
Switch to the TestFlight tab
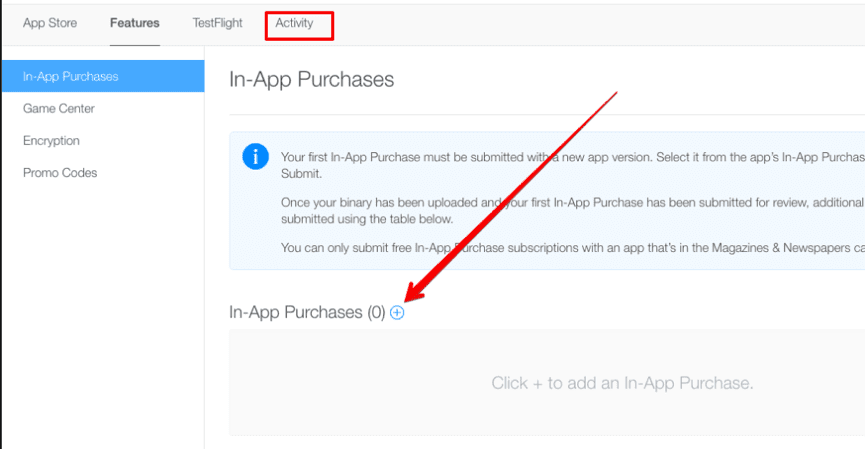pos(218,23)
